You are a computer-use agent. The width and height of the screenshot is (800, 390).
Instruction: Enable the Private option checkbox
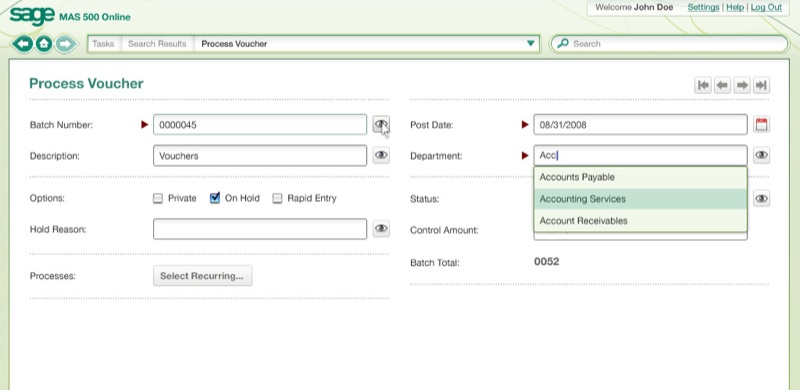(158, 198)
